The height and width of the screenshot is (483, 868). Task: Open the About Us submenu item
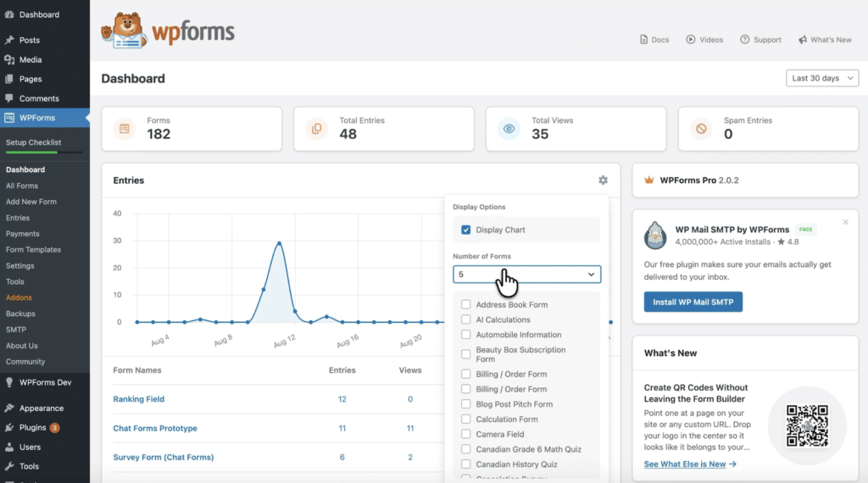[21, 346]
